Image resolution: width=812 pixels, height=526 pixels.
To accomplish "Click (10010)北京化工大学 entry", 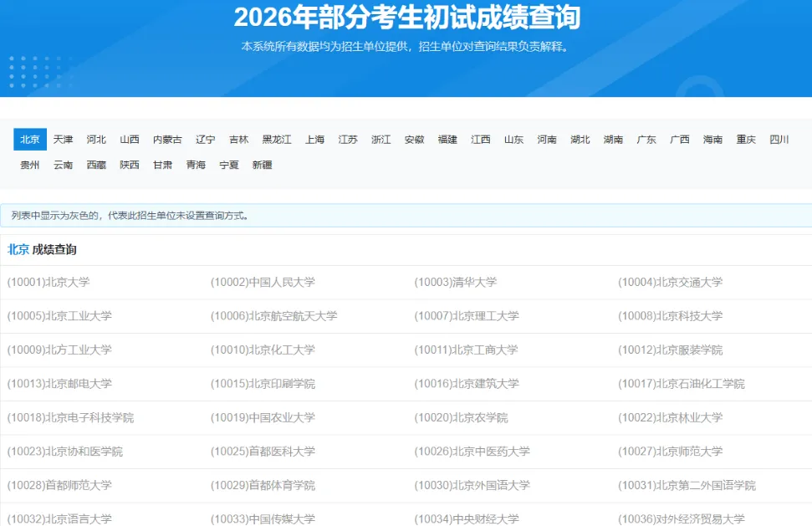I will pyautogui.click(x=263, y=350).
